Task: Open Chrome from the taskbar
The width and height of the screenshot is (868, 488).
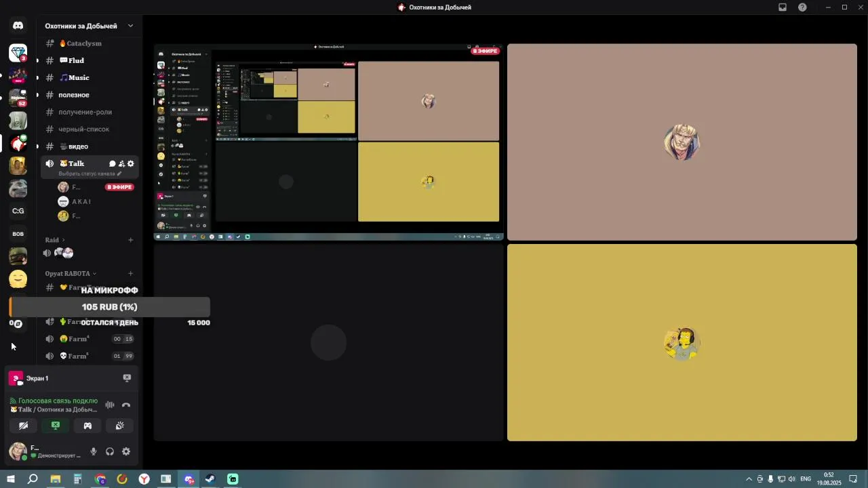Action: (x=100, y=479)
